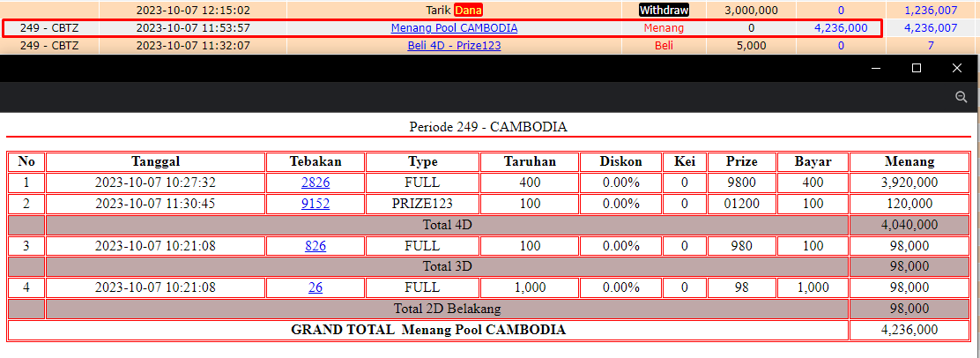Click timestamp 2023-10-07 11:32:07

[x=193, y=46]
